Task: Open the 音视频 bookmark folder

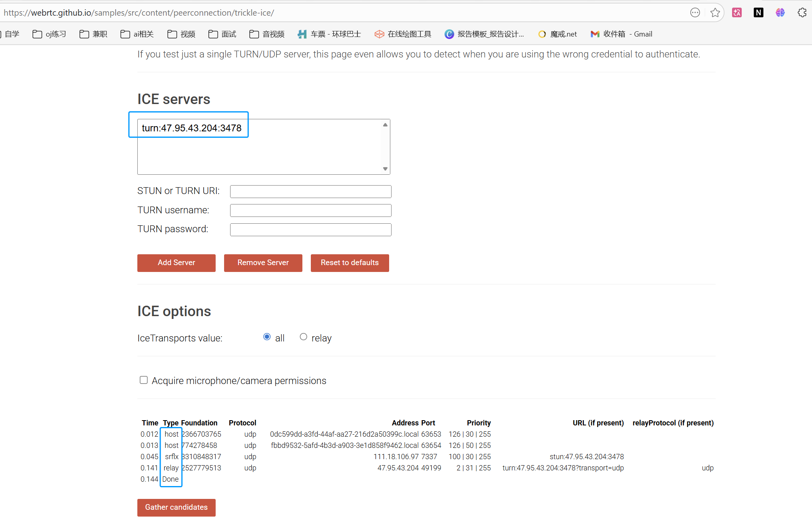Action: point(267,34)
